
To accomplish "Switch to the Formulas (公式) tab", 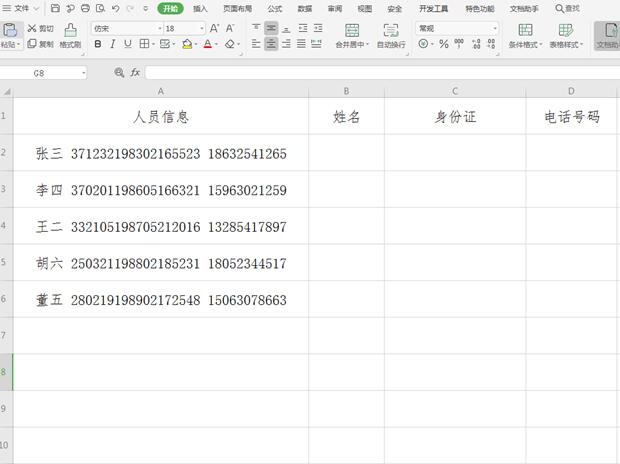I will pos(274,9).
